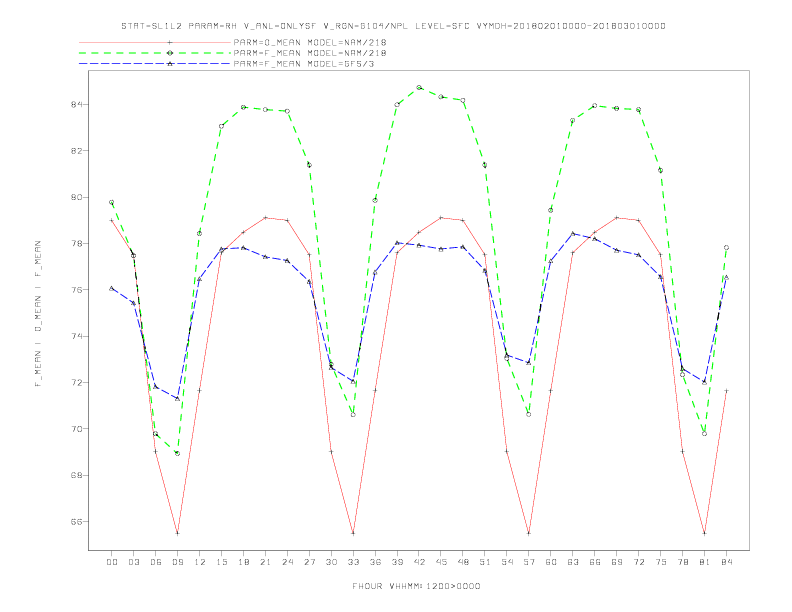Click x-axis tick label 39
Image resolution: width=792 pixels, height=612 pixels.
coord(397,562)
